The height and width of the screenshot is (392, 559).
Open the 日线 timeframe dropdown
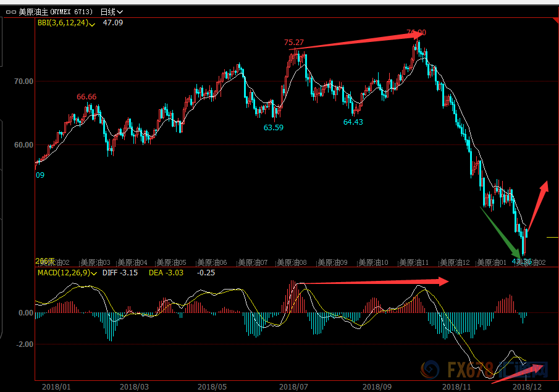point(112,12)
